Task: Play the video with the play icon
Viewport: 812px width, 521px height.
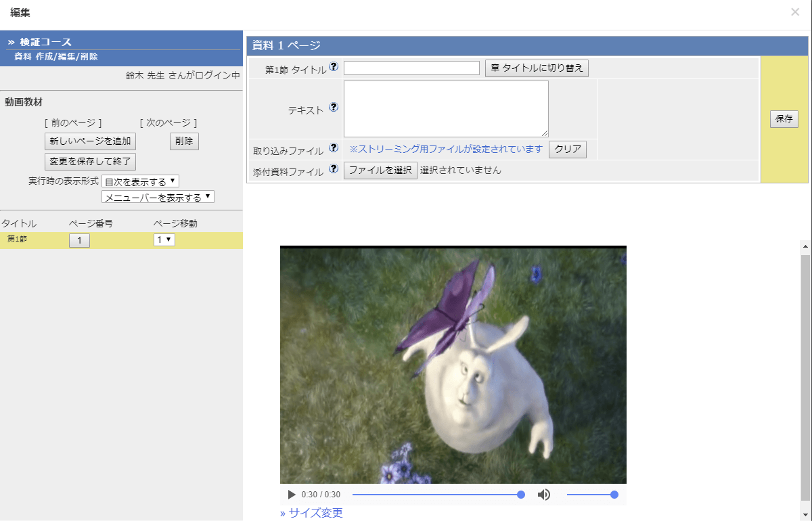Action: click(292, 495)
